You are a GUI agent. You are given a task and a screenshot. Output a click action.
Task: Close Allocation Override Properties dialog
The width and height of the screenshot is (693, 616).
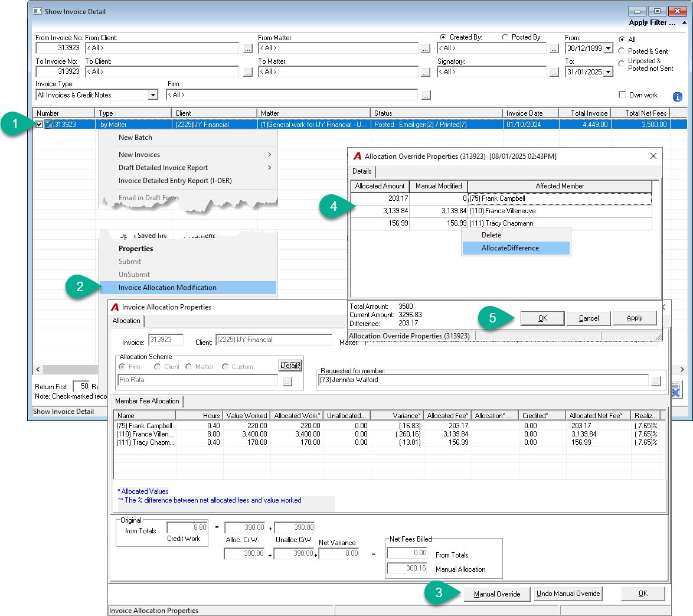click(x=653, y=156)
